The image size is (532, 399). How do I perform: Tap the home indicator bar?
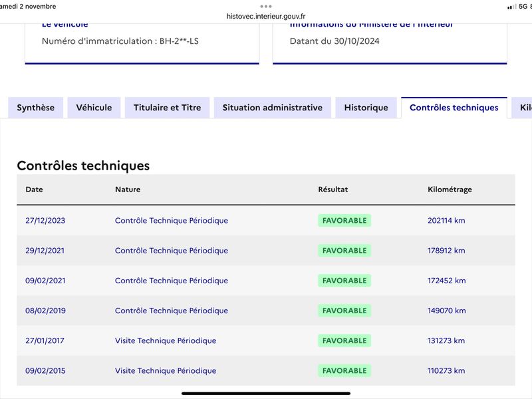coord(266,394)
